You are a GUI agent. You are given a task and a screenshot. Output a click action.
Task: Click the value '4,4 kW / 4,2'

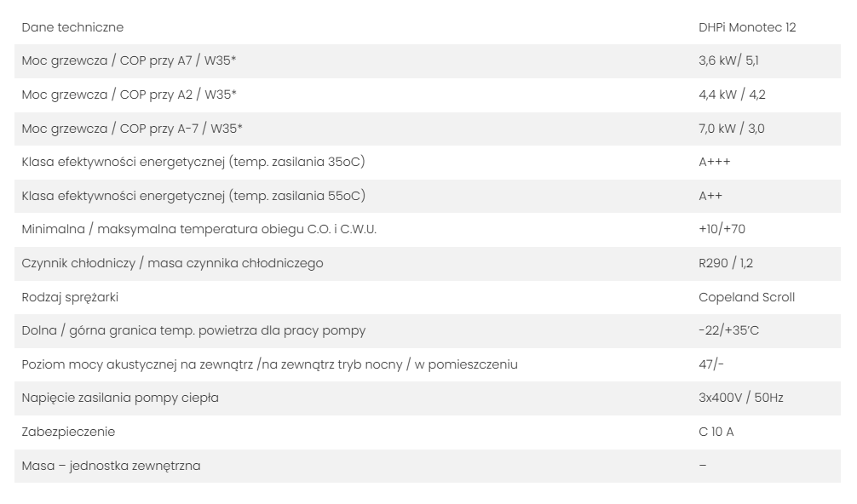pos(726,94)
